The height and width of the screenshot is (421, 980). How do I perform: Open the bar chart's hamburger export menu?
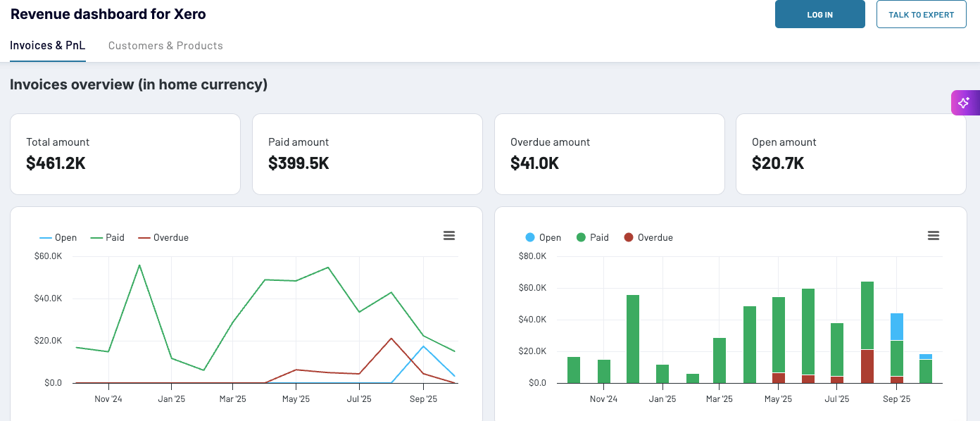(x=934, y=235)
